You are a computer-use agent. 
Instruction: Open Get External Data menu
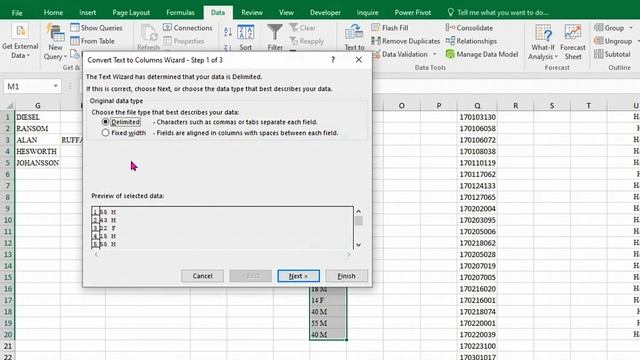[20, 41]
